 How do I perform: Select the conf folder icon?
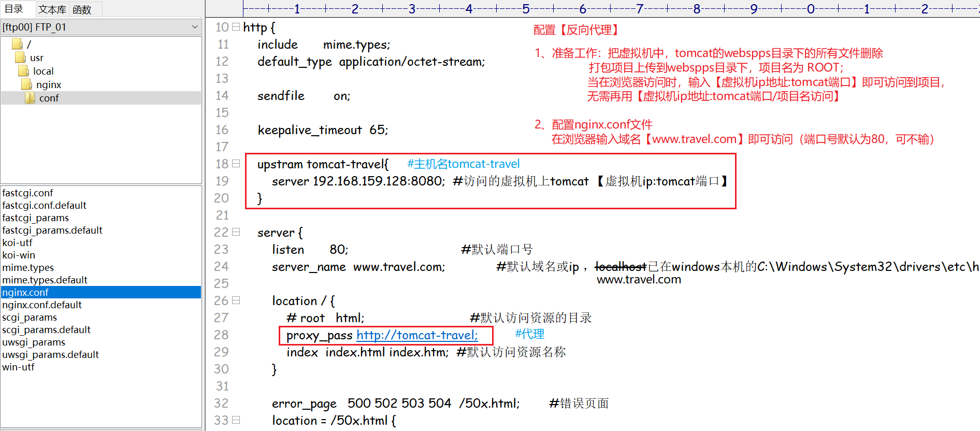pos(30,98)
